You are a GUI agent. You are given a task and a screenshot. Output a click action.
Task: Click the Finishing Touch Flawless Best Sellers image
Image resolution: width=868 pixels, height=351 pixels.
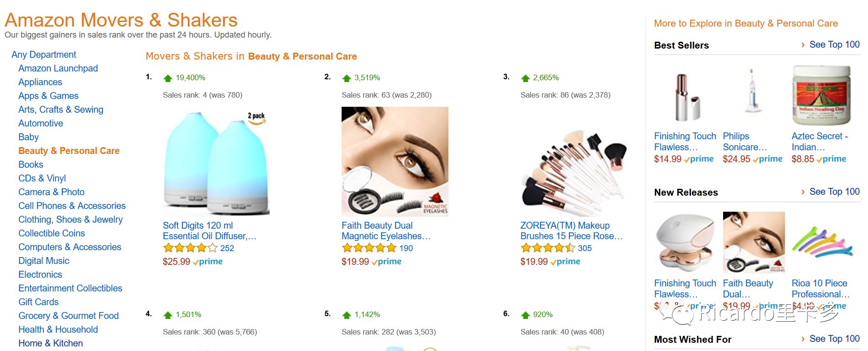[x=685, y=96]
